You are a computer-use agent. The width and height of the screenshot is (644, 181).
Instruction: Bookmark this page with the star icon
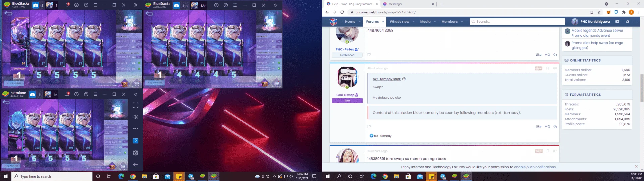coord(599,12)
